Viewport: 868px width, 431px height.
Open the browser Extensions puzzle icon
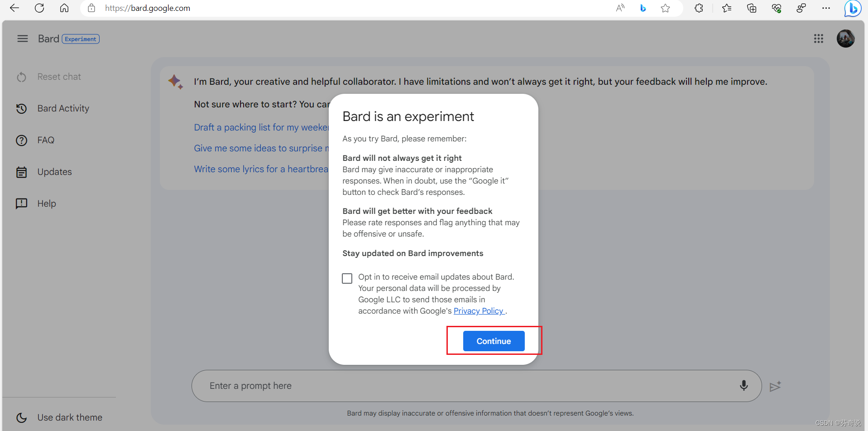coord(699,8)
